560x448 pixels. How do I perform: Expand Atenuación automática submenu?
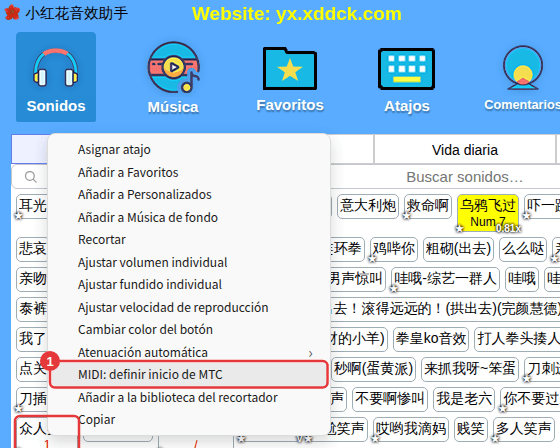pyautogui.click(x=189, y=353)
